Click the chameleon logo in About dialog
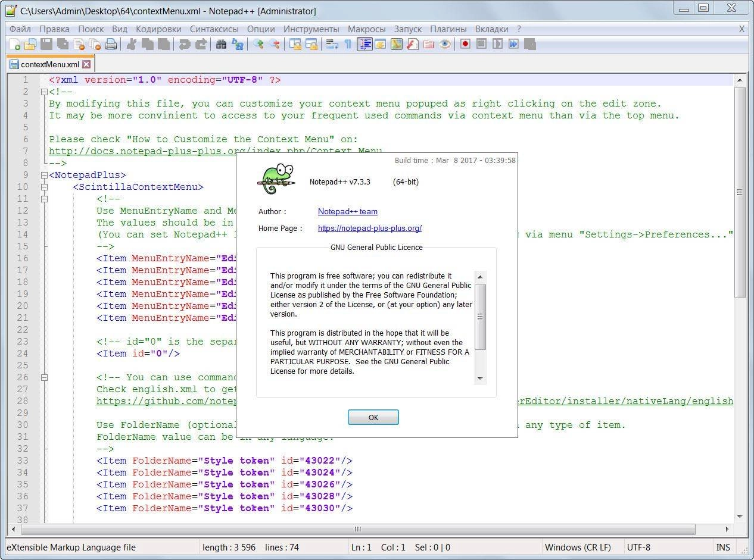Viewport: 754px width, 560px height. (x=276, y=179)
